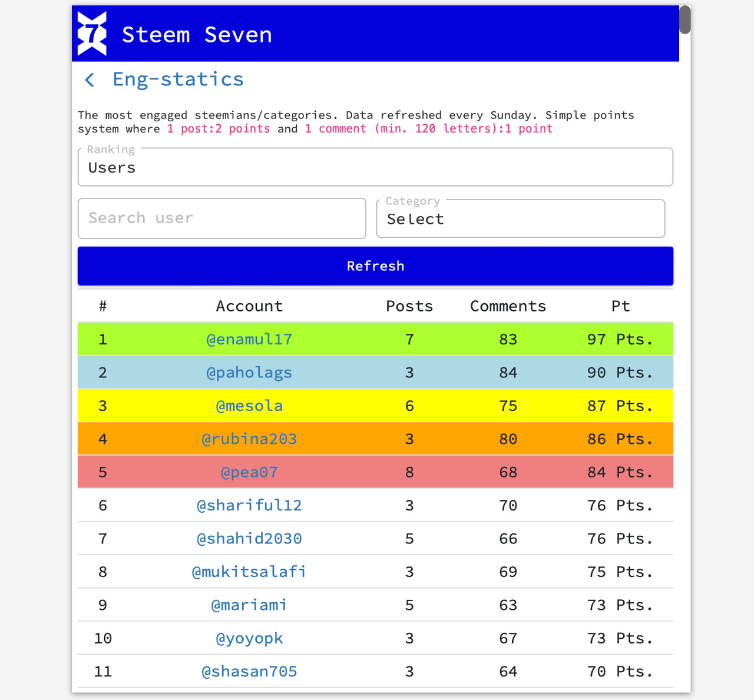
Task: Click the Pt column header
Action: pos(620,306)
